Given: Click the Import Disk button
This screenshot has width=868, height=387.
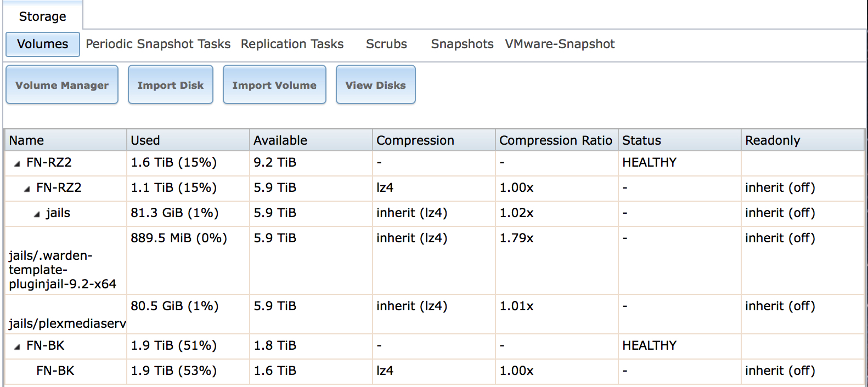Looking at the screenshot, I should (x=171, y=85).
